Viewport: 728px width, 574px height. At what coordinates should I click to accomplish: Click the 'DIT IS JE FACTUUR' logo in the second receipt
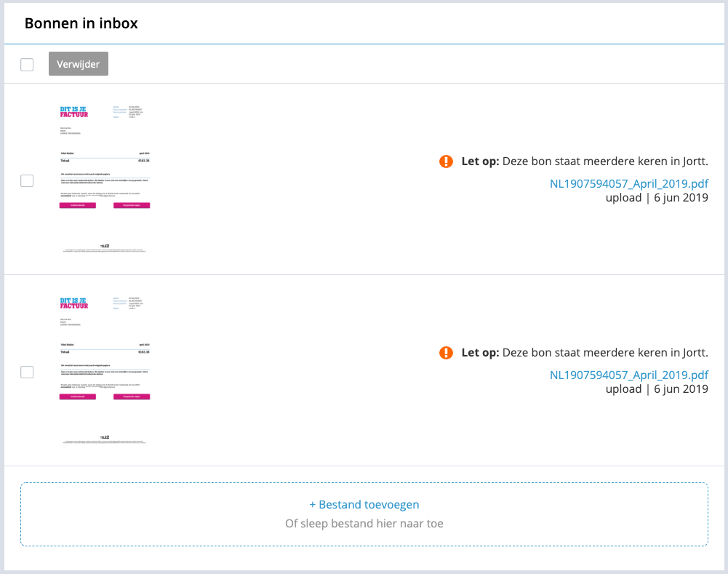[74, 303]
